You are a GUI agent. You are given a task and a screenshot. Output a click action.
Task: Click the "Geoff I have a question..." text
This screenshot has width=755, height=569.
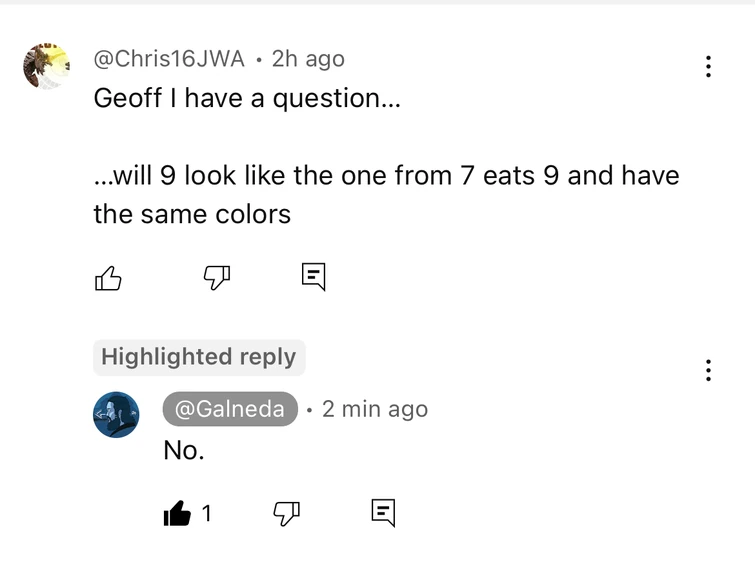pyautogui.click(x=246, y=99)
